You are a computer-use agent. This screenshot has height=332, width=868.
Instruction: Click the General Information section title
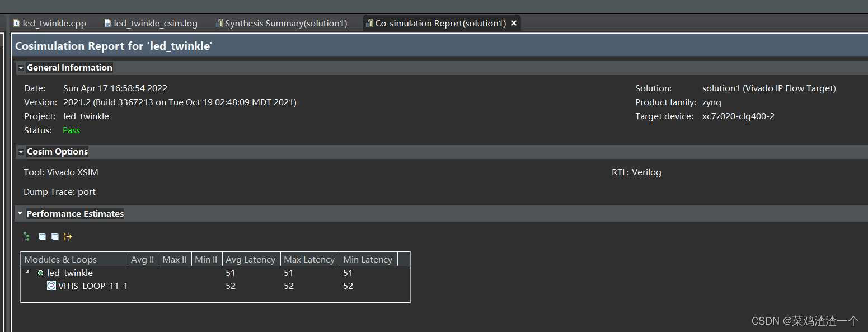tap(69, 68)
